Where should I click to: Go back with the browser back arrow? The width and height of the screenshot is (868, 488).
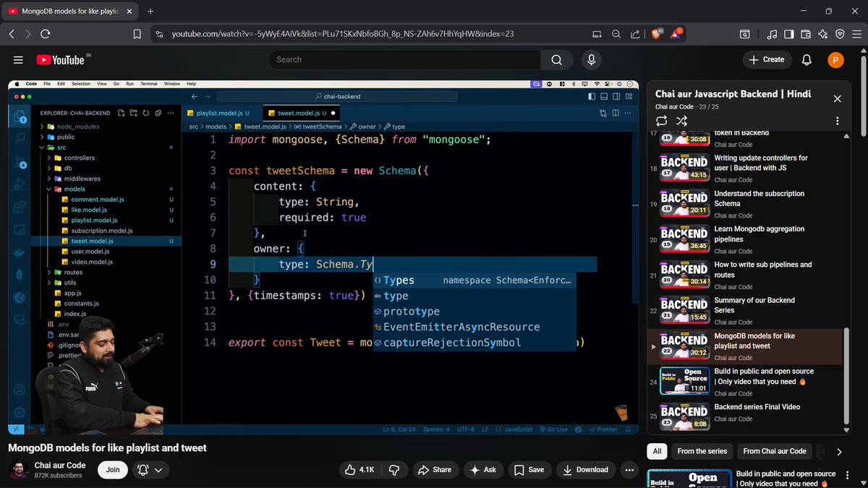coord(12,34)
